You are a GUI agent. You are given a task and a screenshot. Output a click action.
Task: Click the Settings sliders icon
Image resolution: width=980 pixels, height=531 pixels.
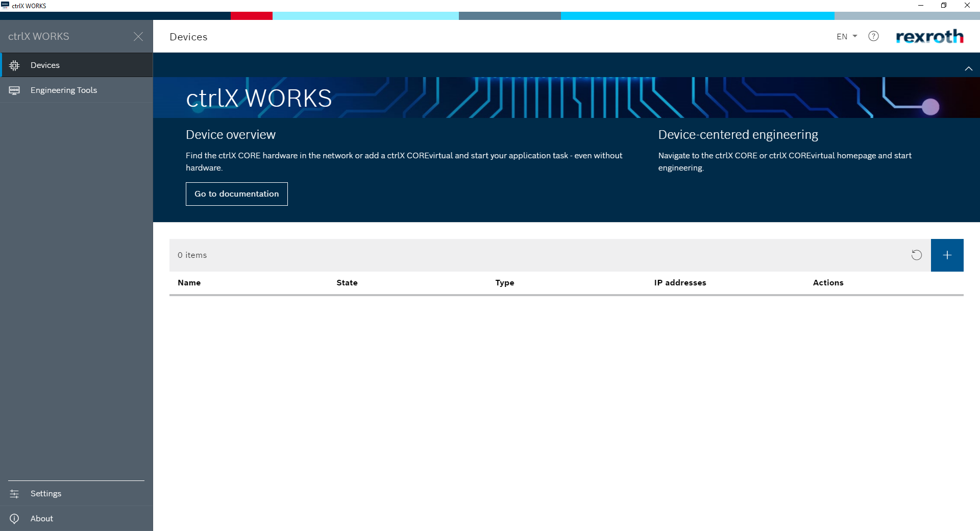click(14, 494)
